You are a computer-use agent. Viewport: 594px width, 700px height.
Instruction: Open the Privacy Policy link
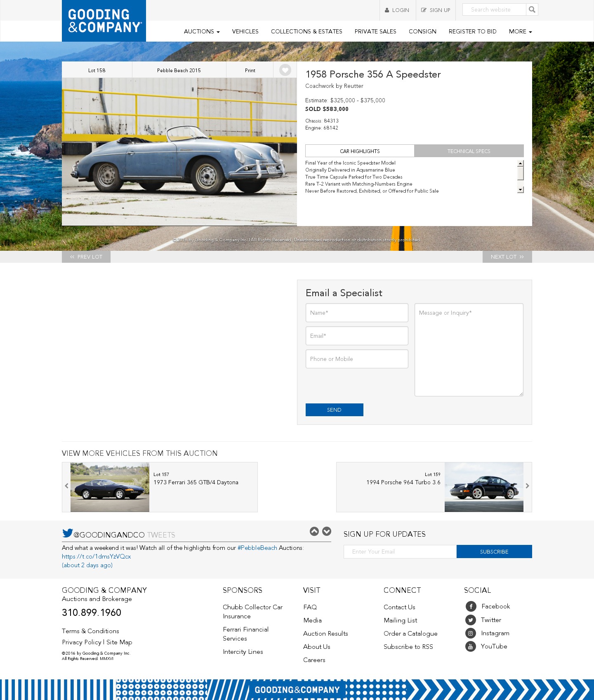coord(82,642)
